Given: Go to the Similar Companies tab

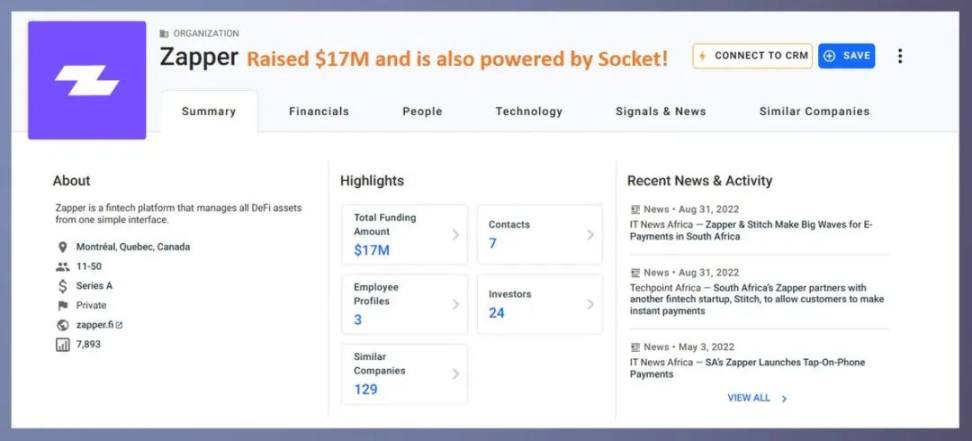Looking at the screenshot, I should coord(815,112).
